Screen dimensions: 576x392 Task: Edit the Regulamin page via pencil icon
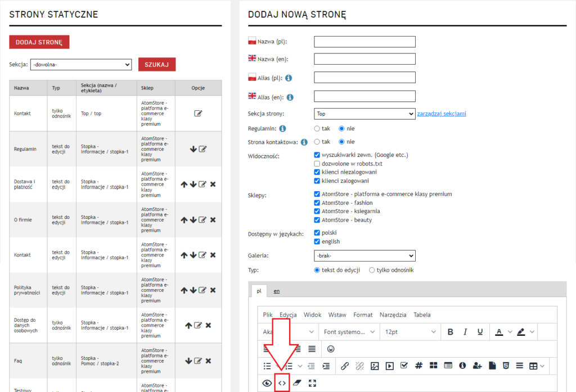point(202,149)
